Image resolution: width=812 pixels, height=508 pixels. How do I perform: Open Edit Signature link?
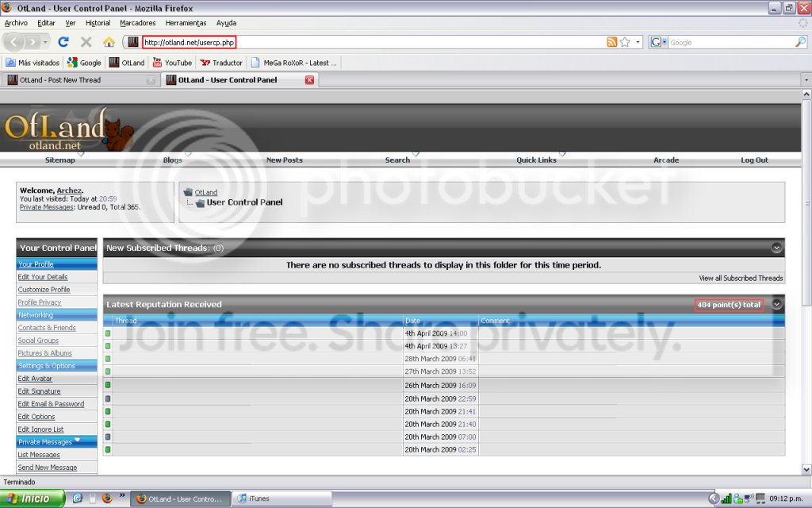[39, 391]
